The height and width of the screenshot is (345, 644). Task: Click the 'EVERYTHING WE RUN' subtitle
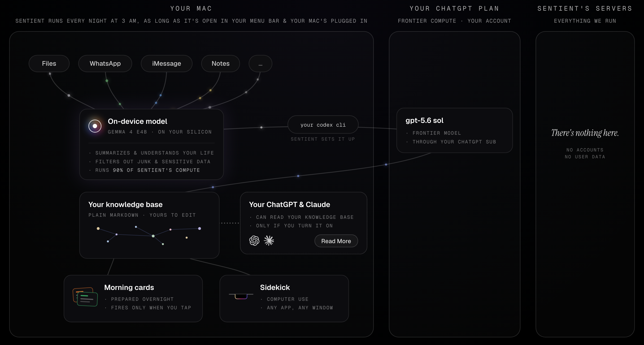point(585,21)
